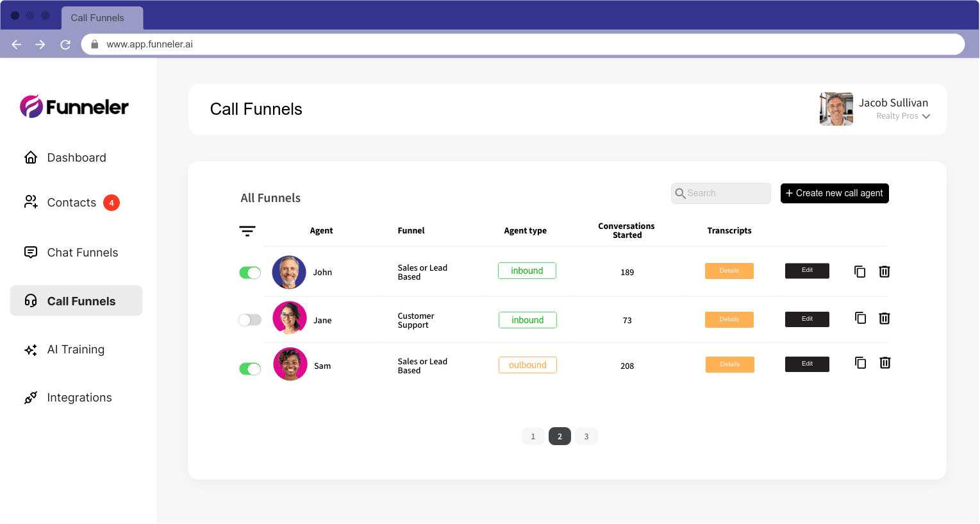Viewport: 980px width, 524px height.
Task: View Details for Jane's transcripts
Action: (729, 319)
